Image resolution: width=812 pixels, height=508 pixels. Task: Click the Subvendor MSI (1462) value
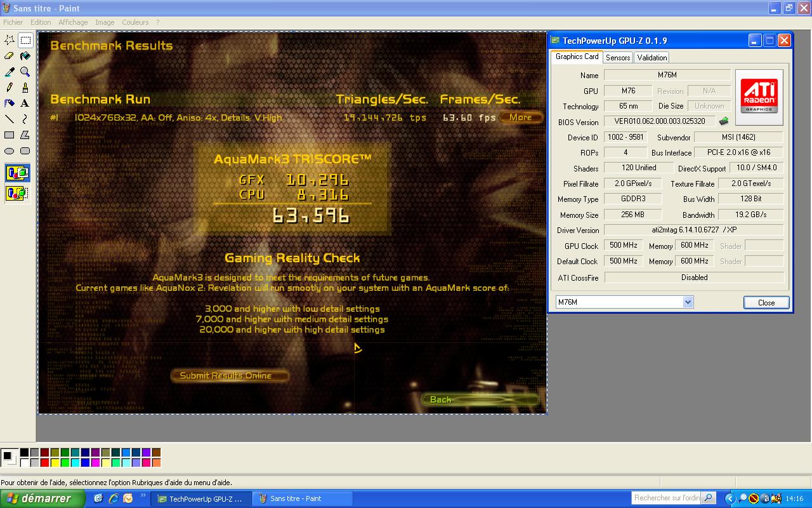coord(739,137)
